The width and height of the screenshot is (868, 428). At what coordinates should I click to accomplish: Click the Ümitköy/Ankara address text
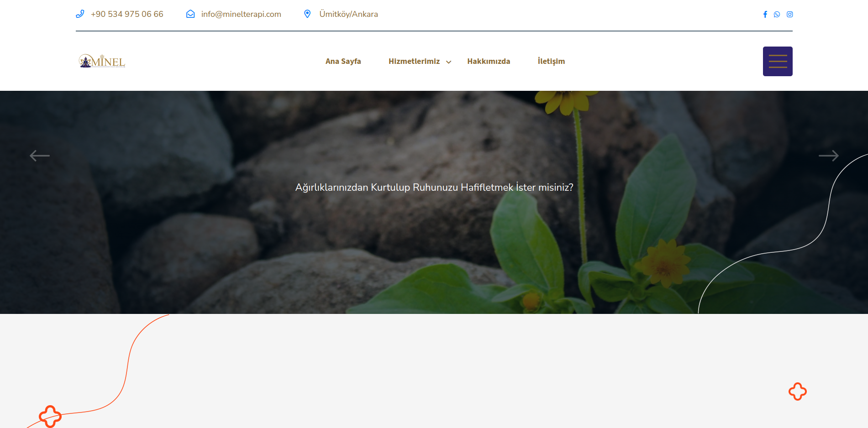pyautogui.click(x=348, y=14)
